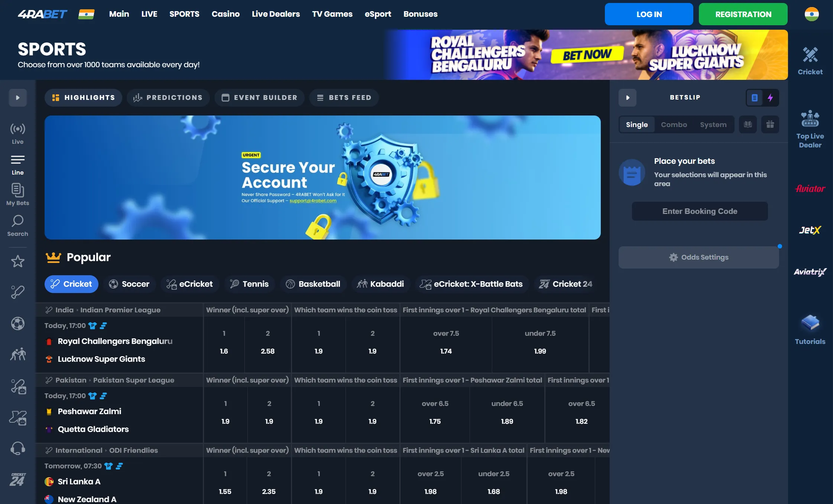Select kabaddi players icon in left sidebar

click(17, 354)
